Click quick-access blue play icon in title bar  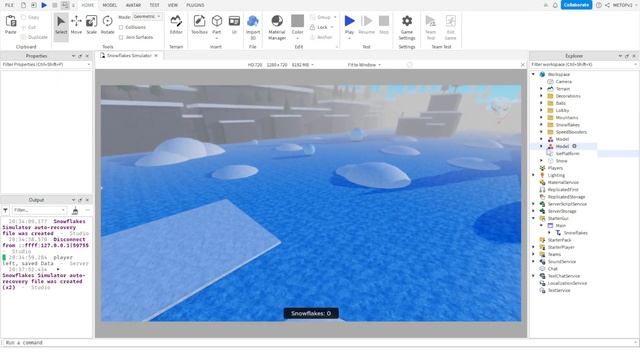[44, 5]
